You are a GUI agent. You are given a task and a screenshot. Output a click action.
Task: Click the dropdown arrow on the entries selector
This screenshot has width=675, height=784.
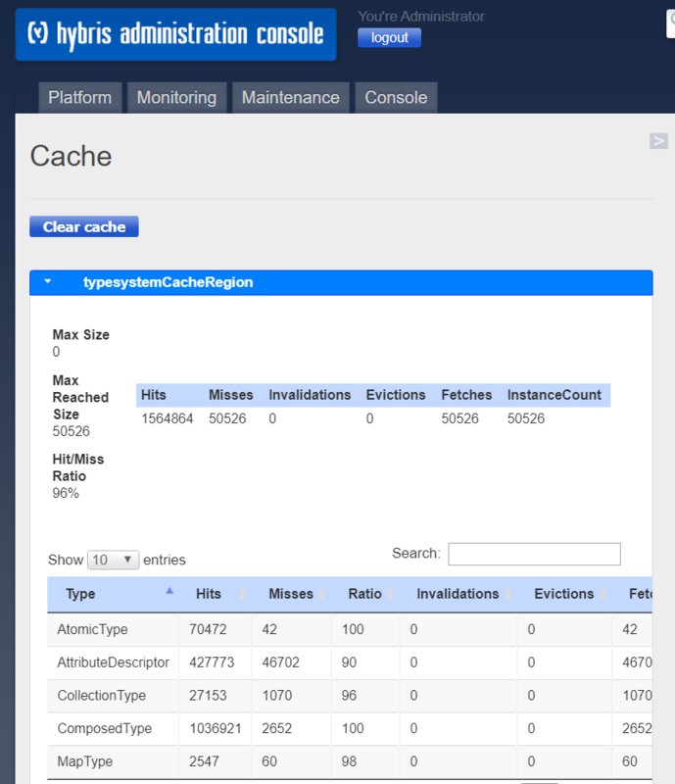[129, 559]
